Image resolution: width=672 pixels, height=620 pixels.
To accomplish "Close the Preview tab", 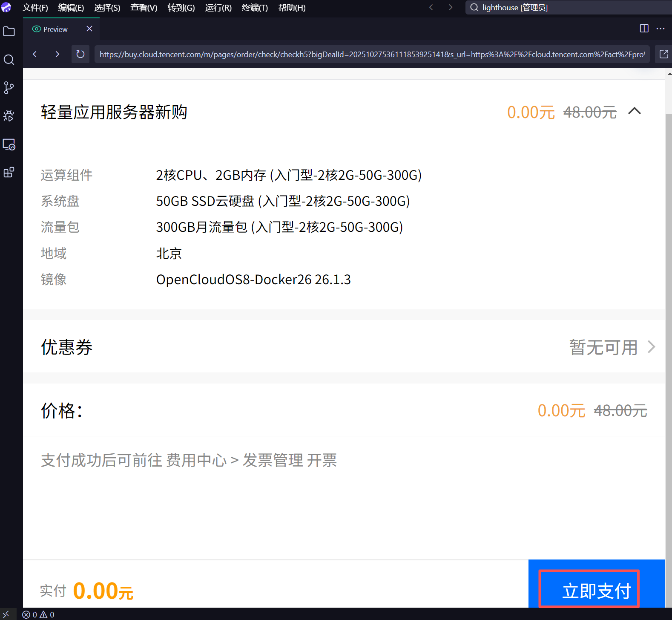I will [89, 29].
